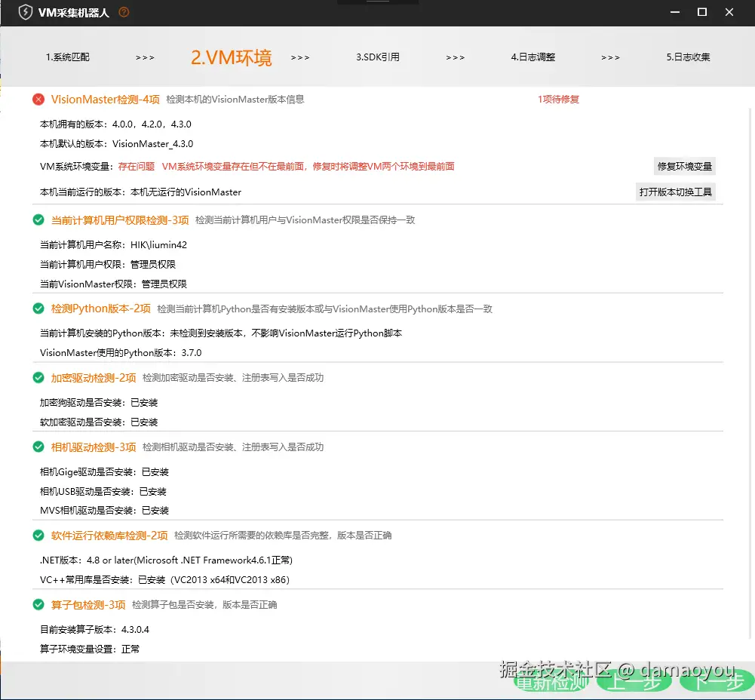Click the 当前计算机用户权限 管理员权限 line
Screen dimensions: 755x700
click(x=108, y=264)
